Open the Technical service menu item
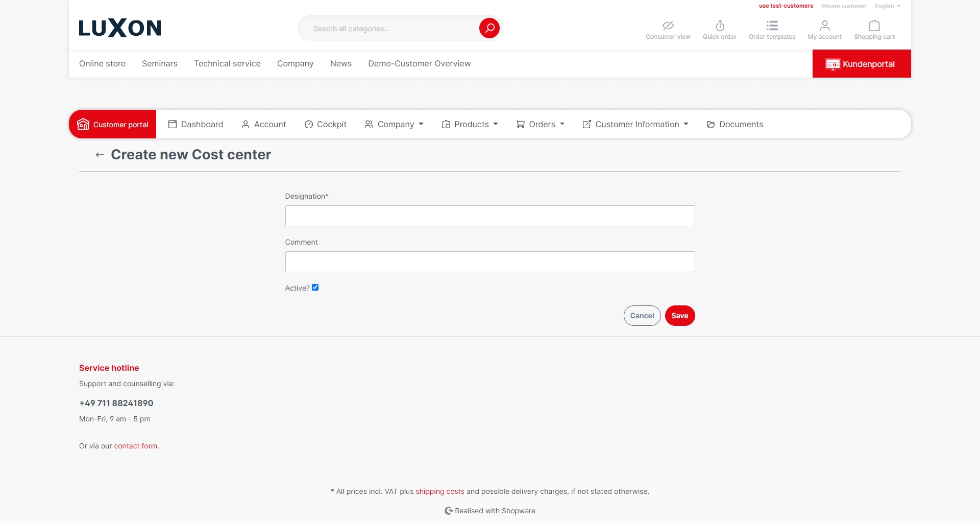 tap(227, 64)
